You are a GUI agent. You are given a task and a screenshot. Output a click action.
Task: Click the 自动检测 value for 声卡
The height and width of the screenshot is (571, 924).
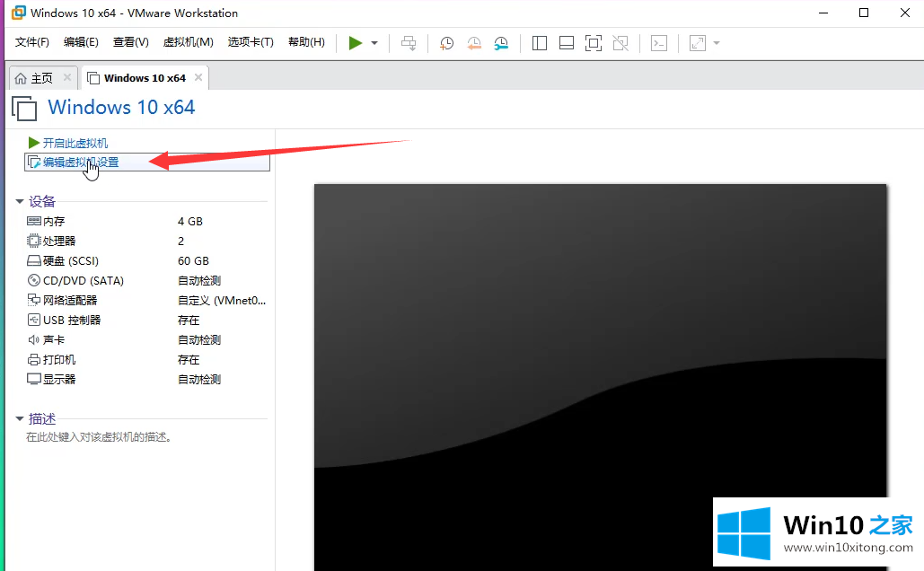coord(199,340)
